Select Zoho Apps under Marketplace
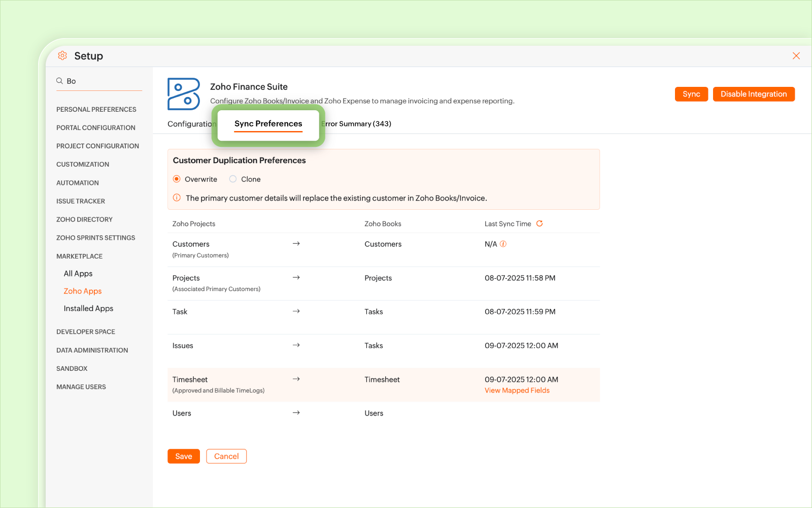Screen dimensions: 812x508 [x=83, y=291]
